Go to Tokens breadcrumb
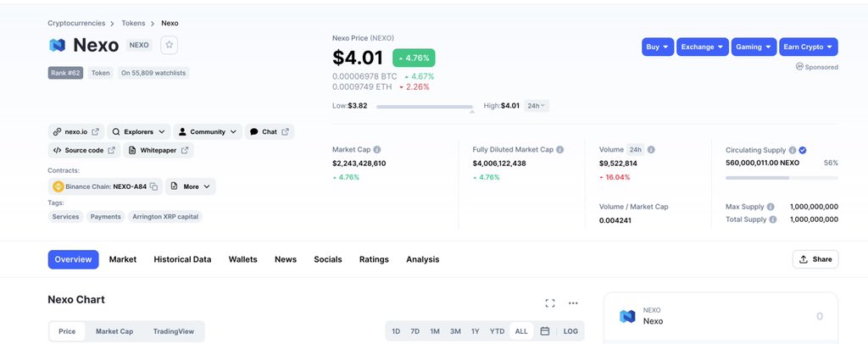The width and height of the screenshot is (868, 344). [x=133, y=23]
